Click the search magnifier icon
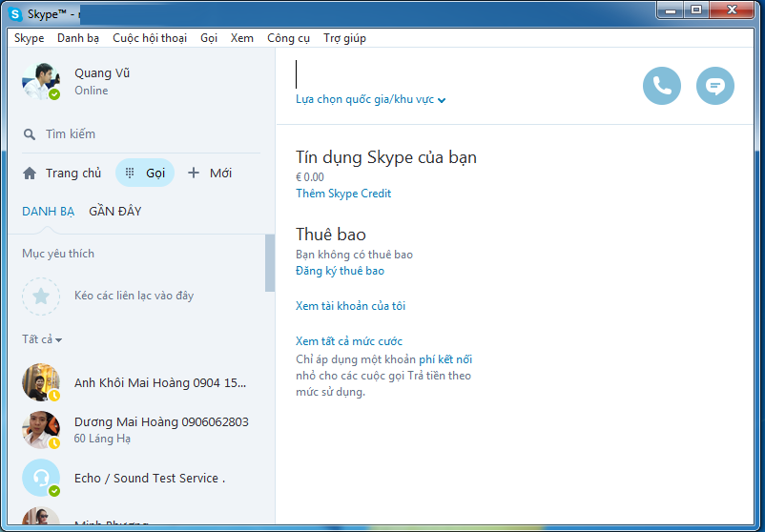This screenshot has height=532, width=765. pos(30,134)
